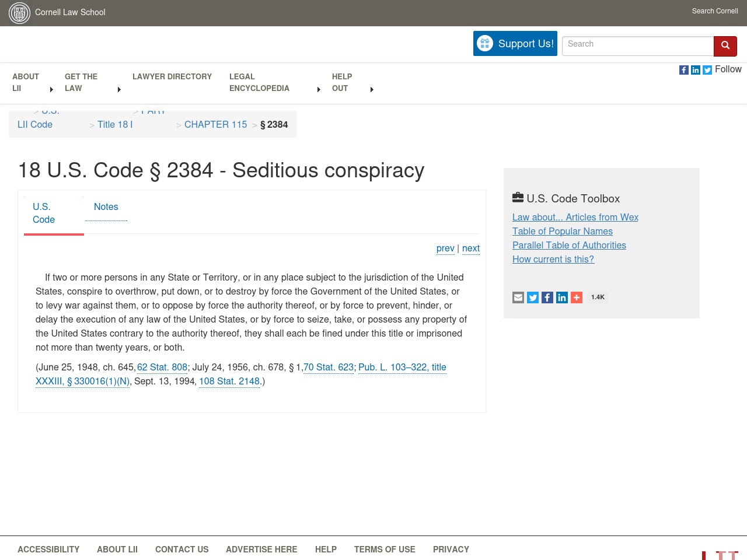
Task: Click the Seditious conspiracy page heading
Action: (221, 170)
